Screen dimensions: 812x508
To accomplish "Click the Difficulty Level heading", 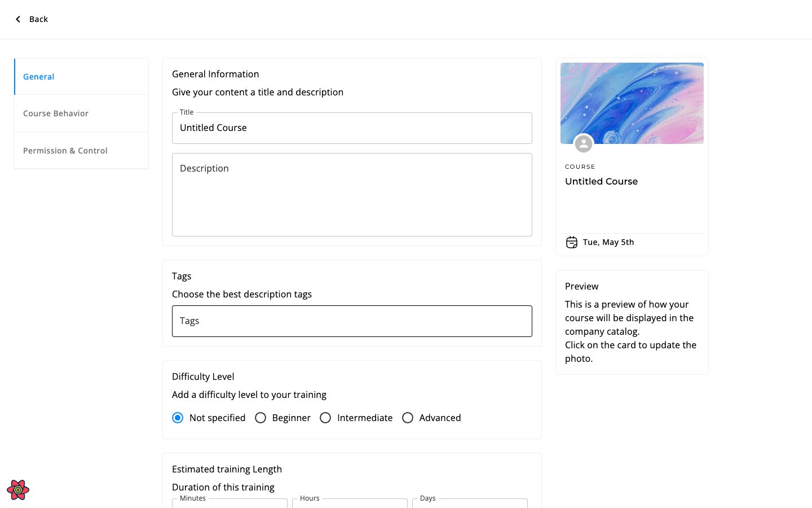I will pyautogui.click(x=203, y=376).
